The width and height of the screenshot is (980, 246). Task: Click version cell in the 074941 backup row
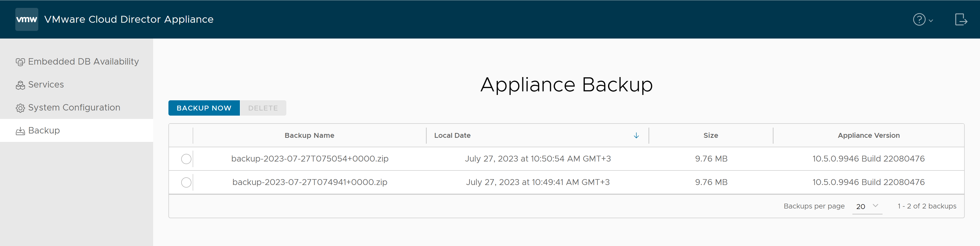coord(868,182)
